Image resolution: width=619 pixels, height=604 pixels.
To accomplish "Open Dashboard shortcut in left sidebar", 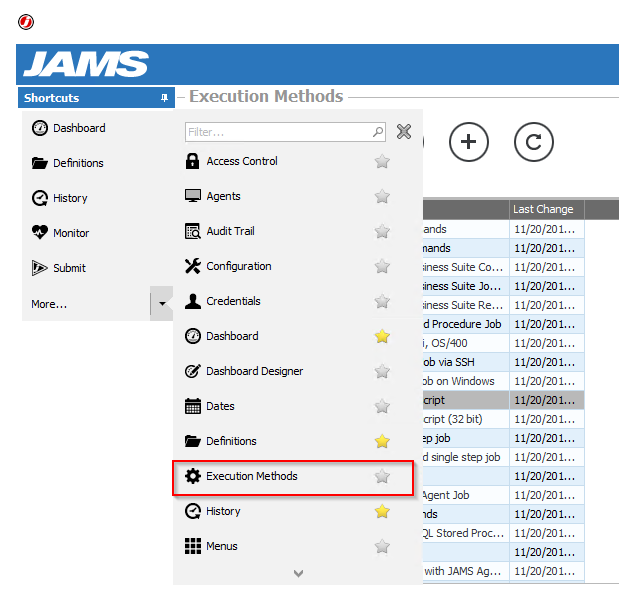I will 69,128.
